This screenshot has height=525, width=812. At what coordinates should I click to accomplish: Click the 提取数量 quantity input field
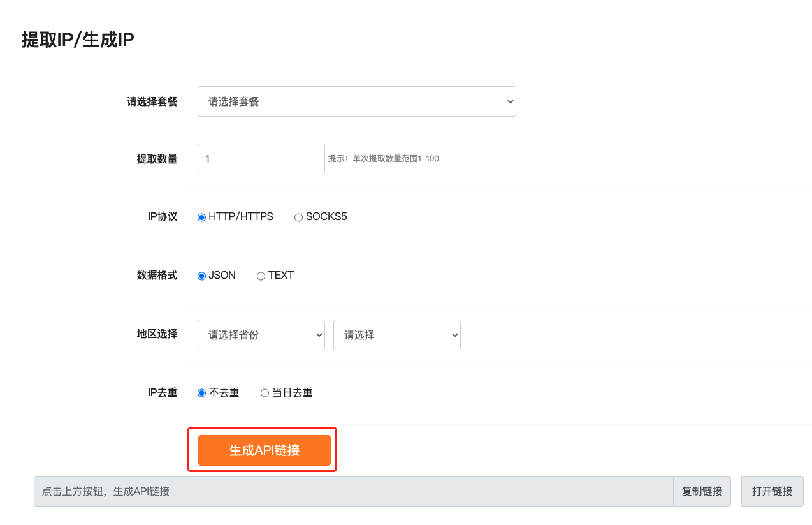(261, 159)
